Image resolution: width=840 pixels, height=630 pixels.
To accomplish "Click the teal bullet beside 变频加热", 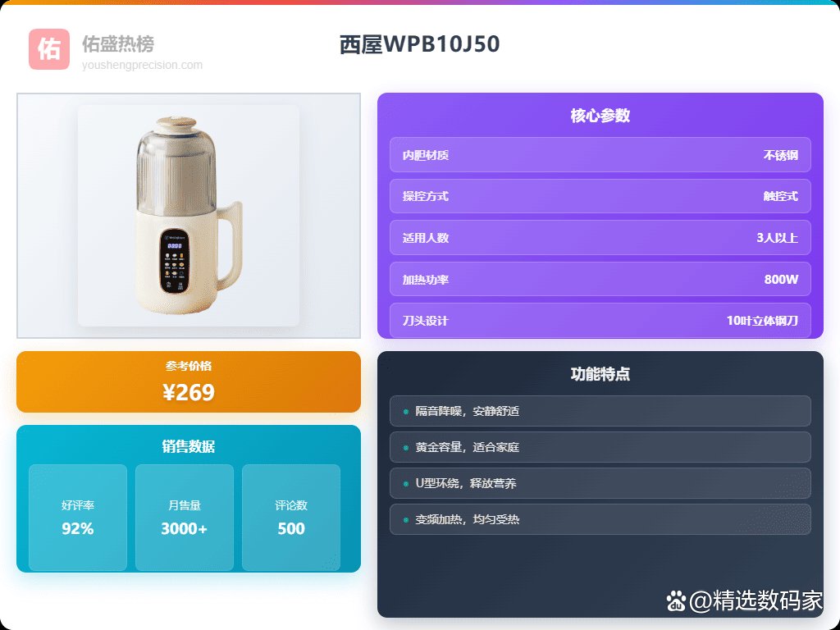I will point(405,519).
